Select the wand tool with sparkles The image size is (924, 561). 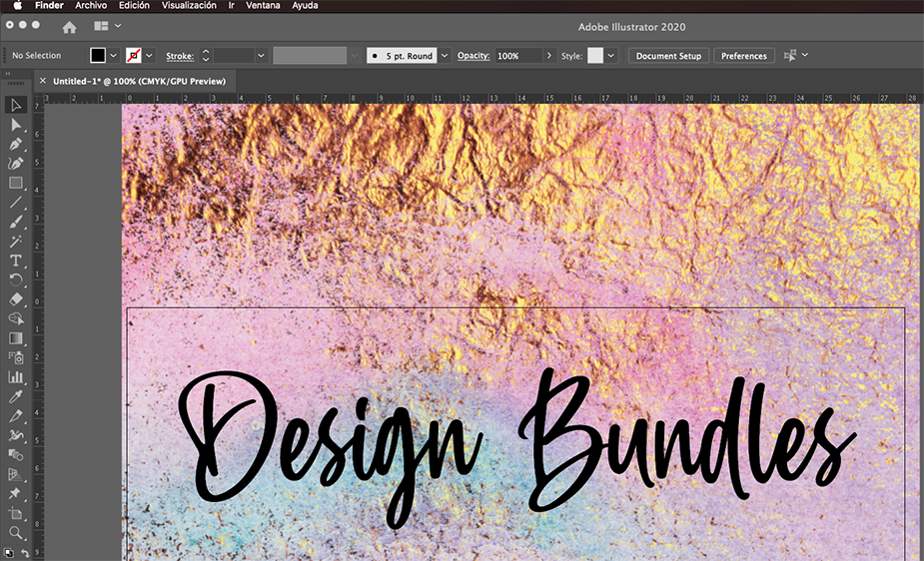point(16,242)
